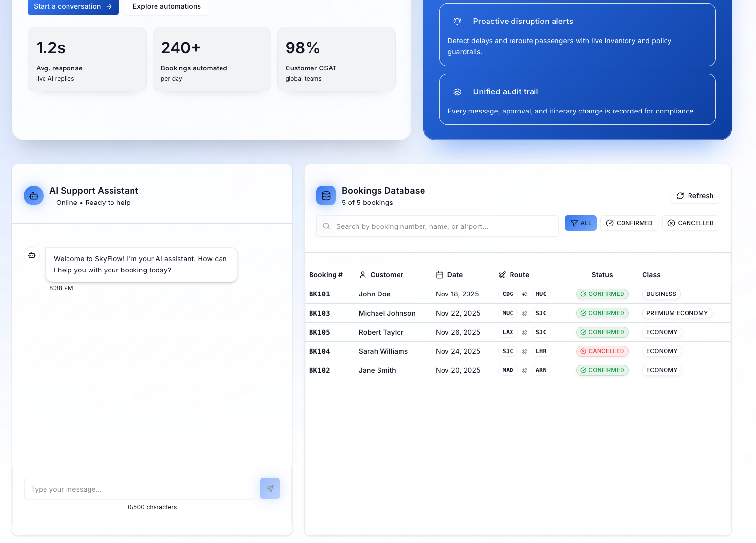This screenshot has height=543, width=756.
Task: Click Start a conversation
Action: click(73, 6)
